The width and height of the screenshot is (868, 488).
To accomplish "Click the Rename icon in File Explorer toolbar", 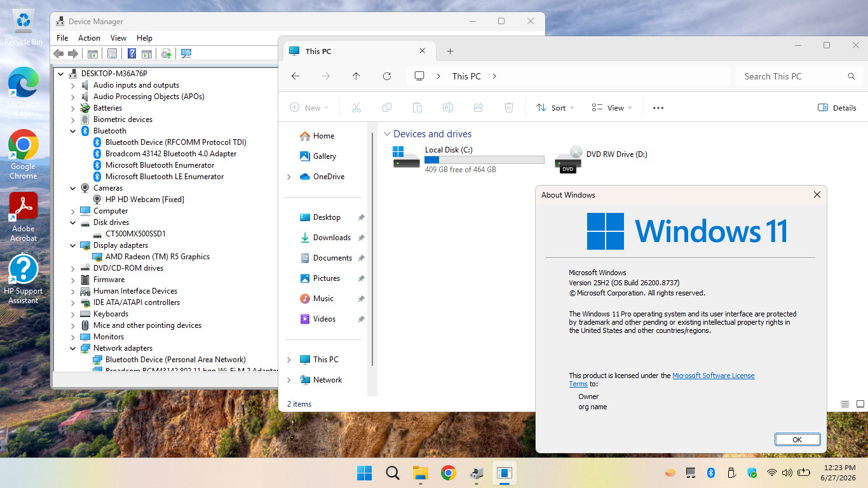I will pos(448,108).
